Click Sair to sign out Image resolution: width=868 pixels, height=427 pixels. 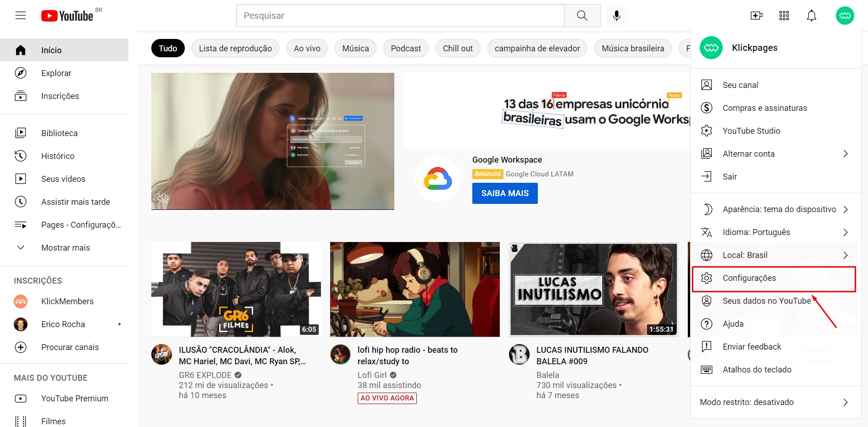776,176
